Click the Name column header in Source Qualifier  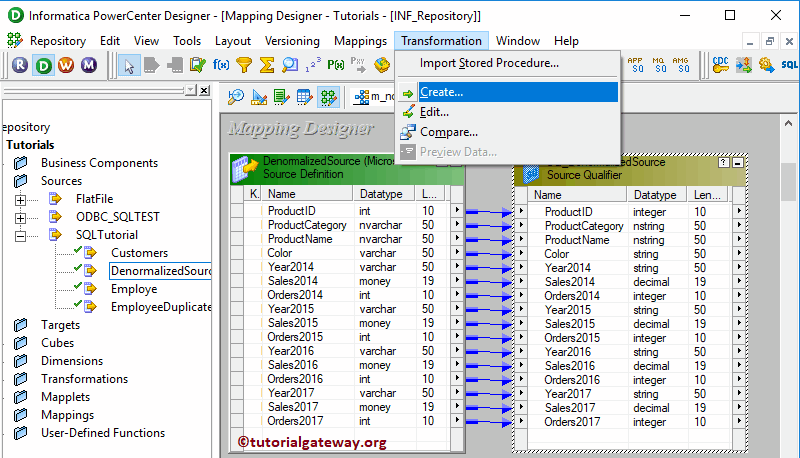(577, 195)
